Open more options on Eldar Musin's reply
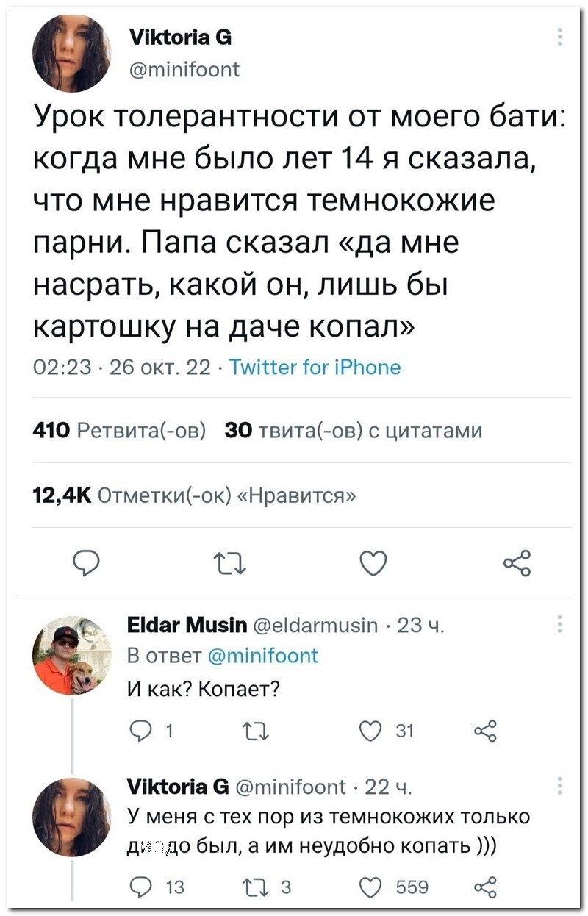588x916 pixels. coord(559,625)
